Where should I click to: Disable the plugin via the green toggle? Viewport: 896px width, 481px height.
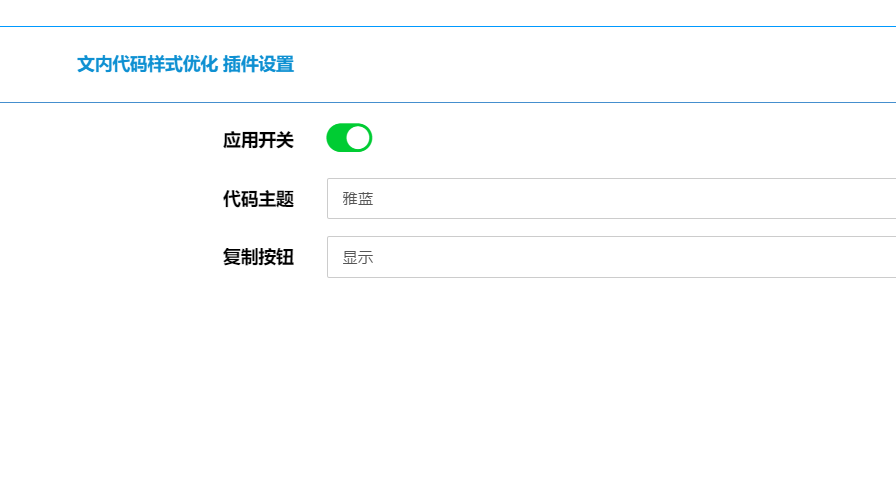pos(349,138)
